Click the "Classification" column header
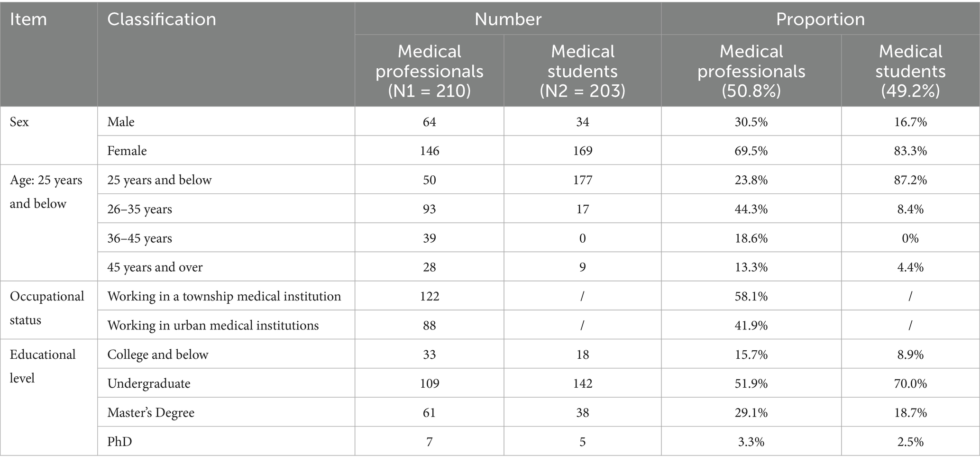This screenshot has height=464, width=980. [x=162, y=19]
